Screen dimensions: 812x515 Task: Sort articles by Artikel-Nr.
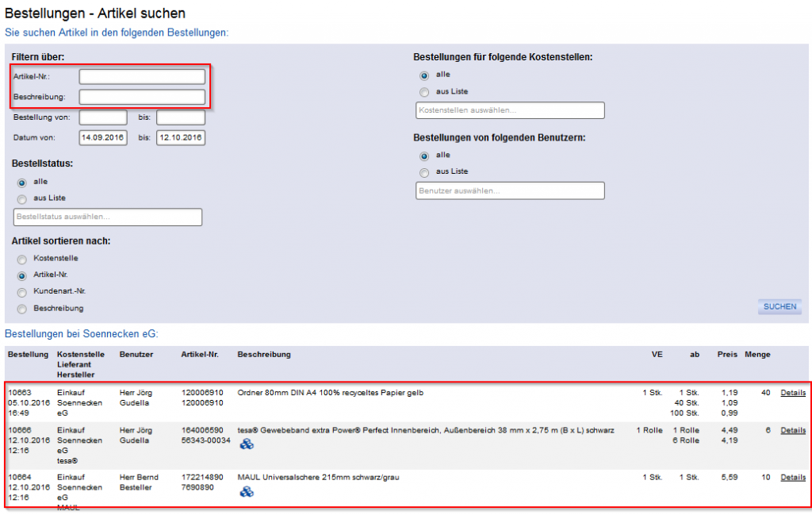point(21,276)
